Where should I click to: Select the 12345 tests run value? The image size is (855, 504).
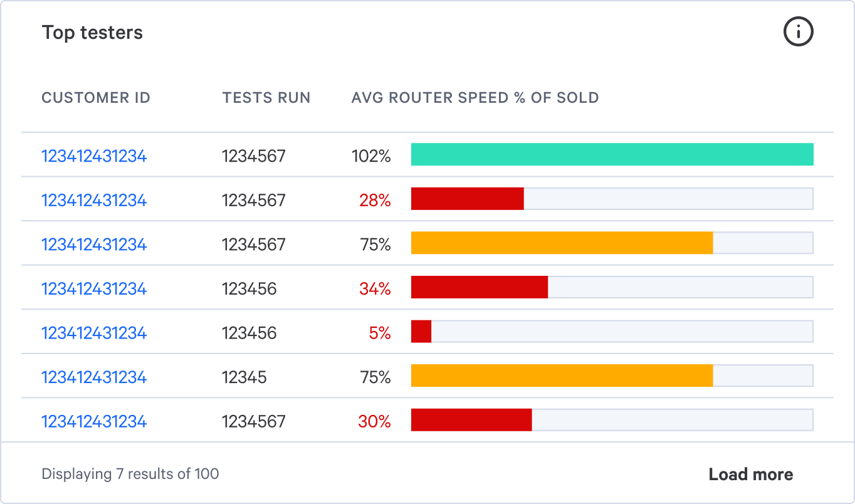point(244,377)
